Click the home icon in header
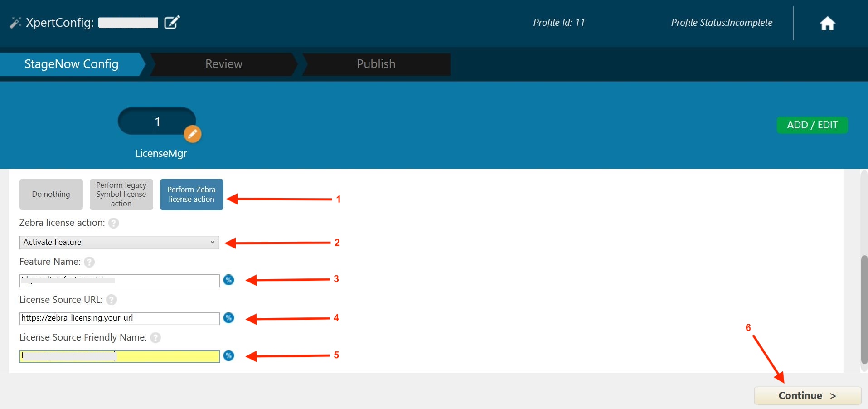Image resolution: width=868 pixels, height=409 pixels. [x=827, y=23]
